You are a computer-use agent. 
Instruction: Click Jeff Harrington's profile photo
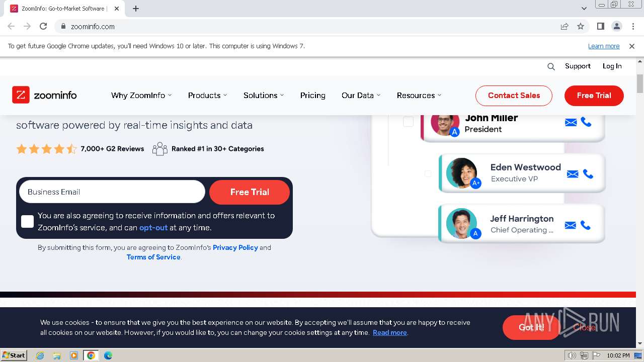point(461,223)
